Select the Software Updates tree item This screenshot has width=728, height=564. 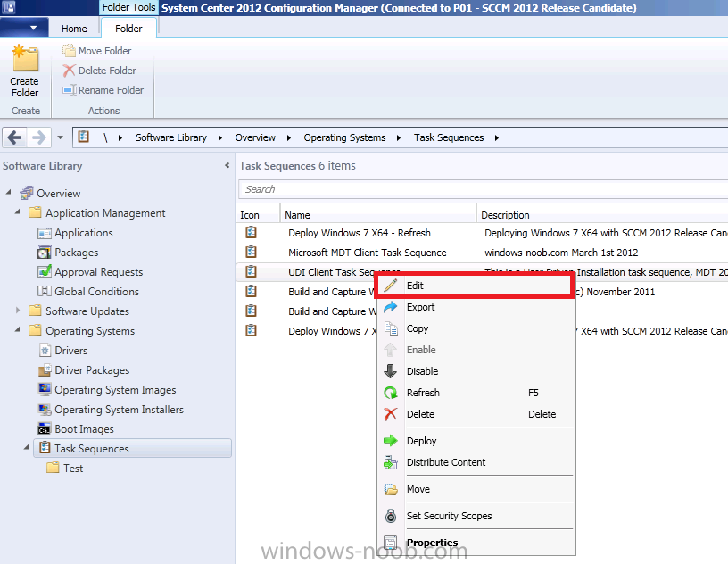(87, 311)
